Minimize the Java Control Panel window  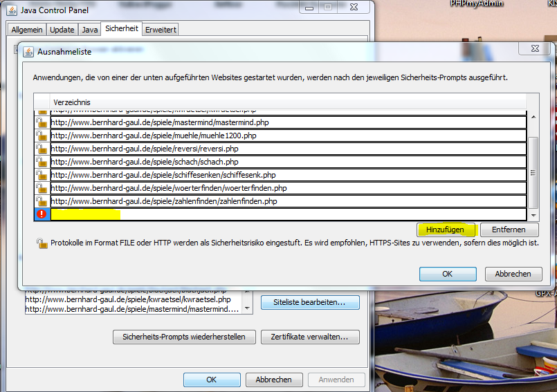tap(309, 8)
